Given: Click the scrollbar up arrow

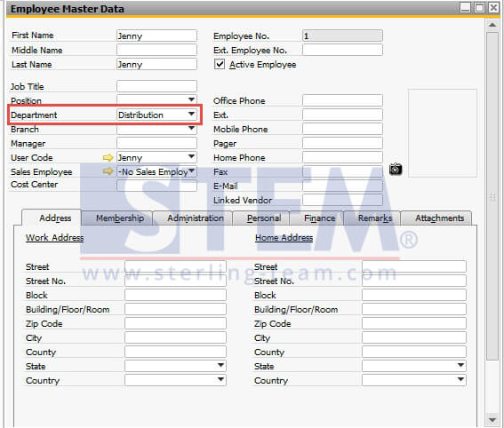Looking at the screenshot, I should (x=492, y=25).
